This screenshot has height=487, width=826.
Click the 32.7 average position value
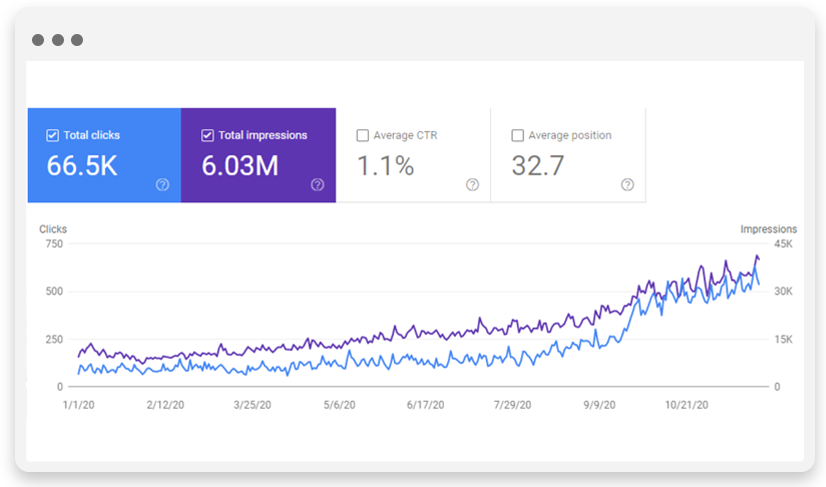pyautogui.click(x=539, y=166)
